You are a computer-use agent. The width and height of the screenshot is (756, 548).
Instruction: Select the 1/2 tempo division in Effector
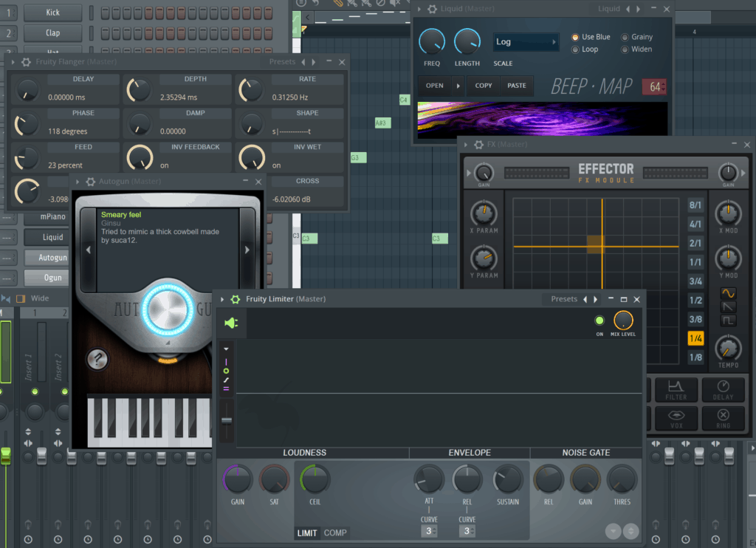(x=695, y=300)
